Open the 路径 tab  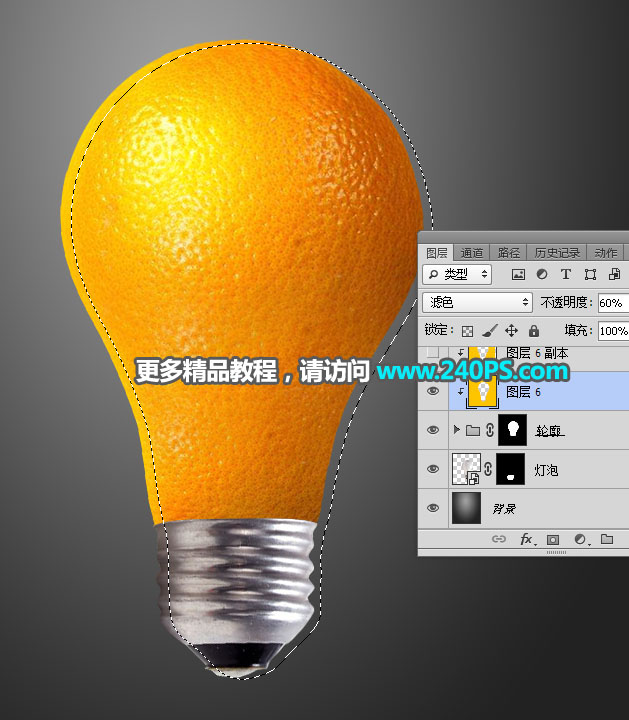(x=509, y=253)
